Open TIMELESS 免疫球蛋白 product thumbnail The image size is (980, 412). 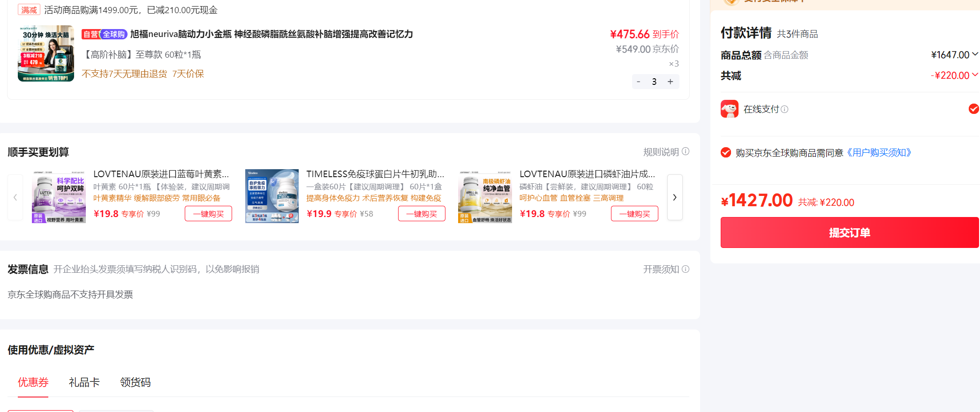click(272, 196)
